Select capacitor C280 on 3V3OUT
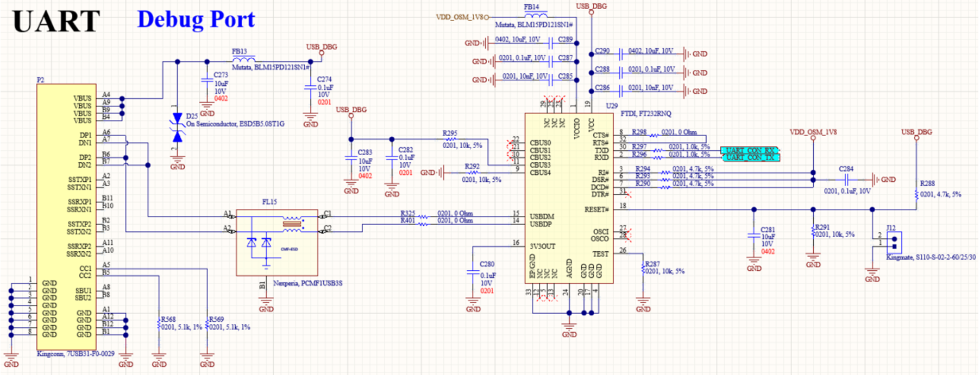 [x=473, y=272]
